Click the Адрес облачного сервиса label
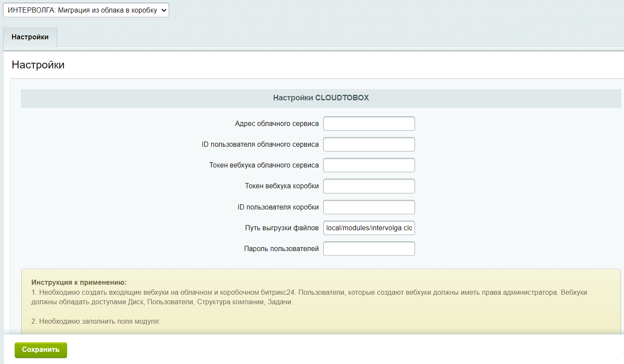 pyautogui.click(x=277, y=124)
